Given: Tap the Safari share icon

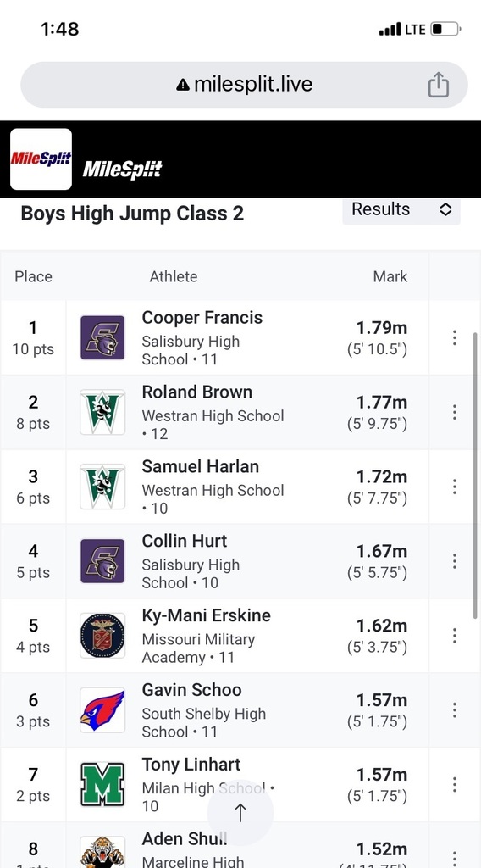Looking at the screenshot, I should pos(438,85).
